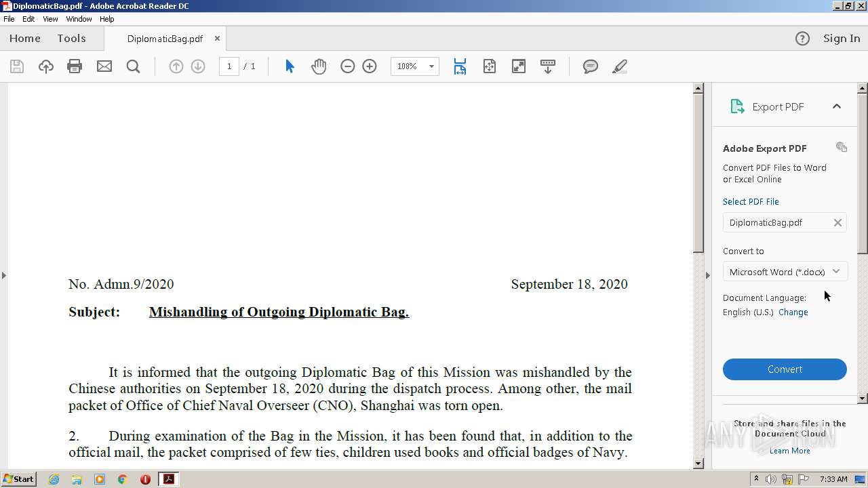Select the Acrobat Reader taskbar button
The height and width of the screenshot is (488, 868).
(x=168, y=479)
